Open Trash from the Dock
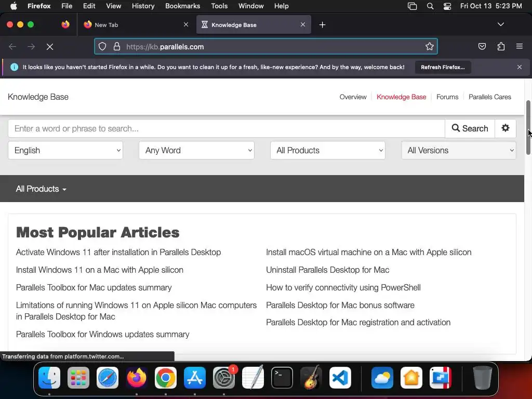The image size is (532, 399). [x=483, y=378]
